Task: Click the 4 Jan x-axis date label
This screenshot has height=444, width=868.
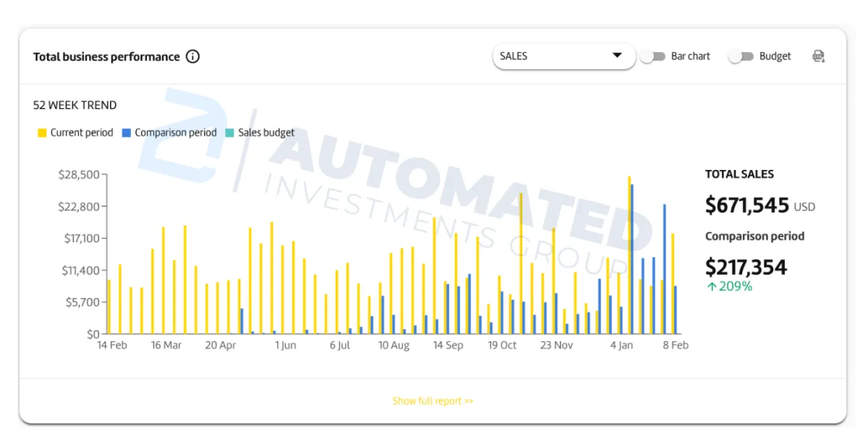Action: 621,346
